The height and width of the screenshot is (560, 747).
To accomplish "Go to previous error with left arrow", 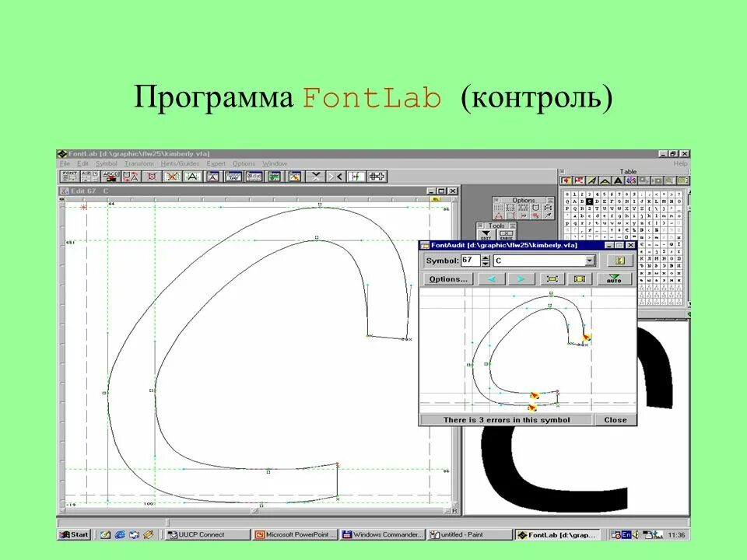I will (x=492, y=279).
